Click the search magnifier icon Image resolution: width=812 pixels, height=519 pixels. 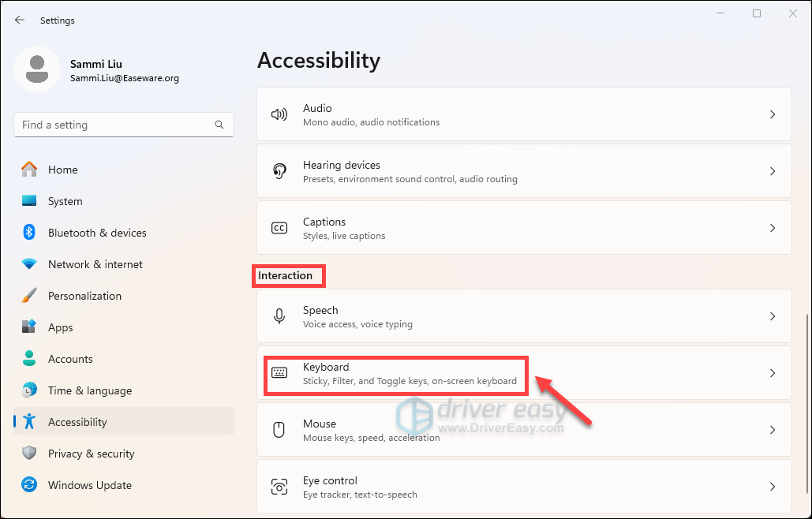coord(219,125)
